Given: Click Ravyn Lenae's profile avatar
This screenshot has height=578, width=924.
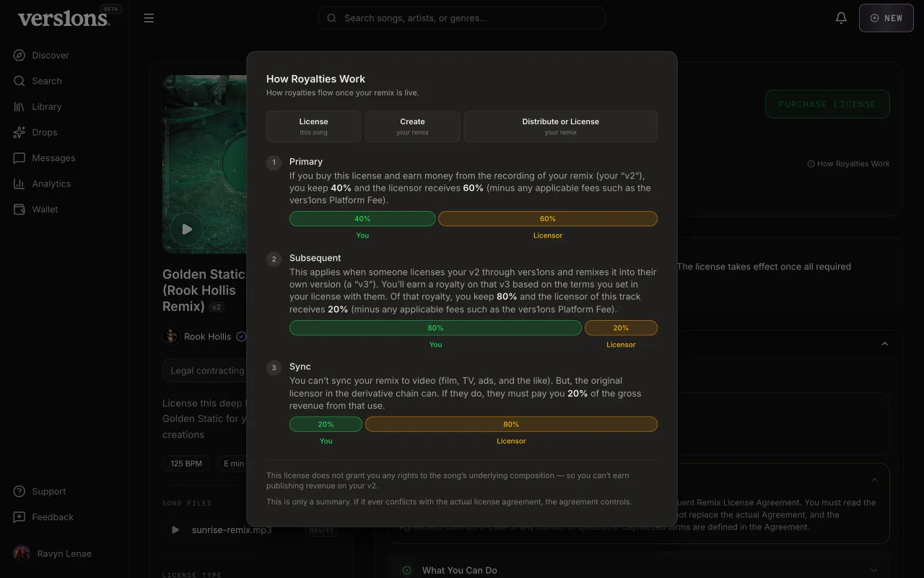Looking at the screenshot, I should pyautogui.click(x=22, y=553).
